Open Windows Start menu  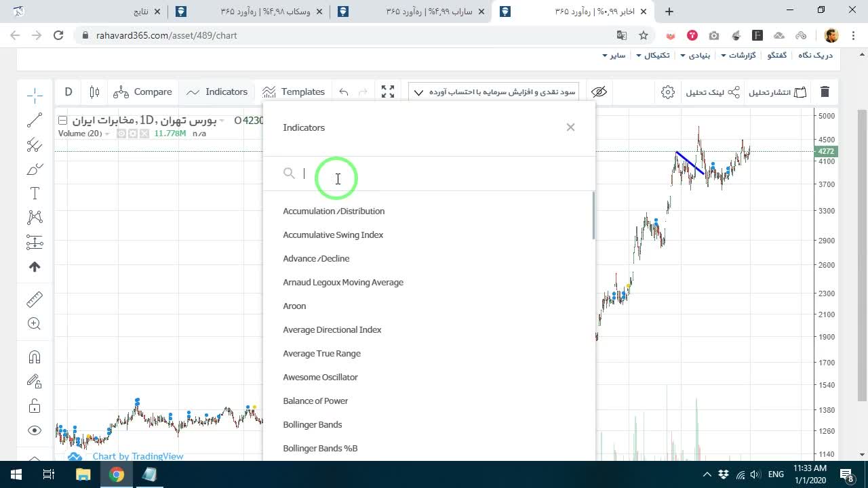pyautogui.click(x=16, y=474)
